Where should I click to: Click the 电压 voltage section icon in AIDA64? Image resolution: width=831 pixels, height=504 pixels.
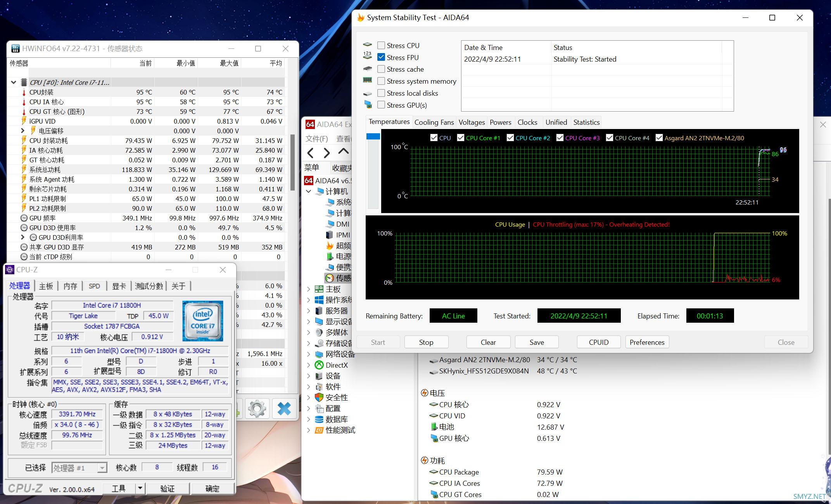click(425, 393)
